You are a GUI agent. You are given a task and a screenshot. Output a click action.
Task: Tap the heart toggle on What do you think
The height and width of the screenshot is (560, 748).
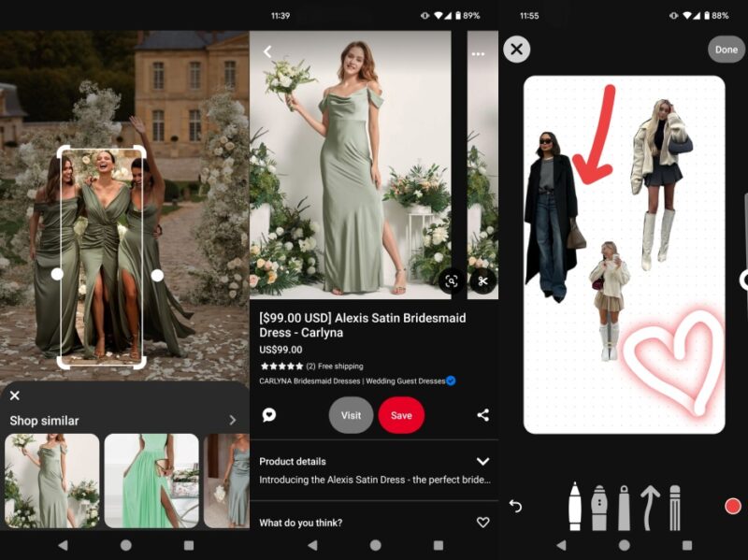click(x=482, y=524)
